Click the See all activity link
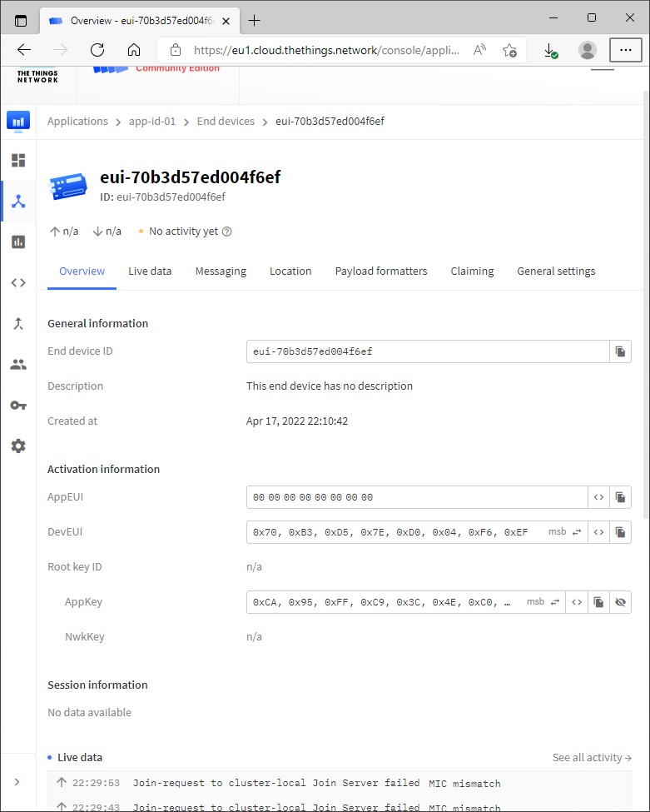This screenshot has height=812, width=650. [x=592, y=758]
